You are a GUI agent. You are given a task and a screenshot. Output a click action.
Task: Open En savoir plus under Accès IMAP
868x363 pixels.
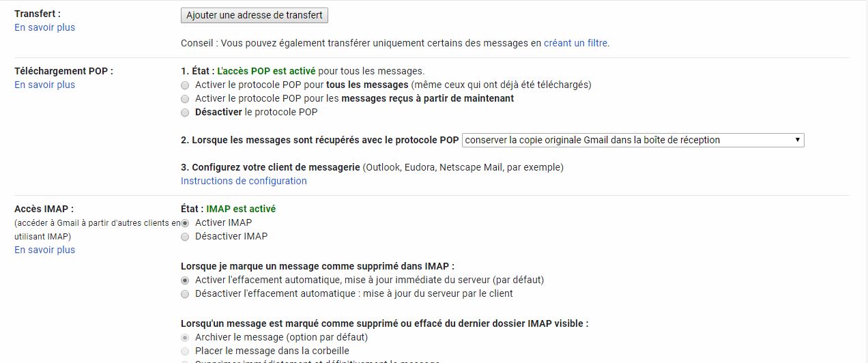coord(45,250)
